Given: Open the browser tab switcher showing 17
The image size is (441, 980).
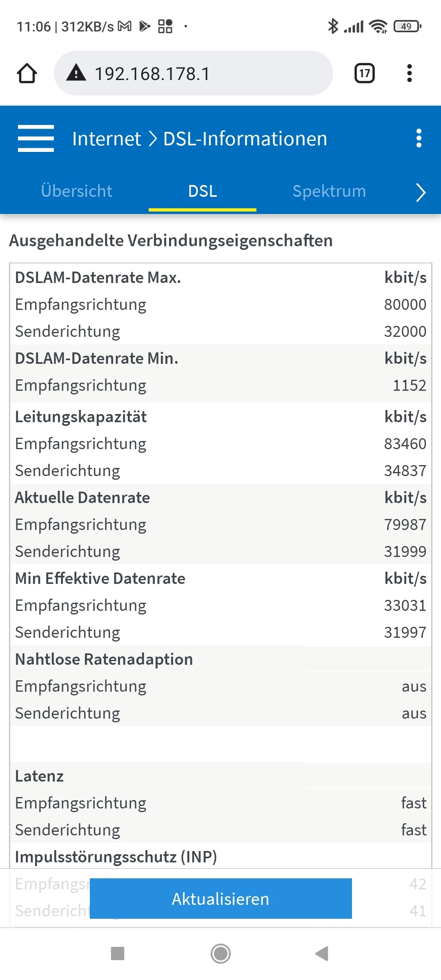Looking at the screenshot, I should coord(364,73).
